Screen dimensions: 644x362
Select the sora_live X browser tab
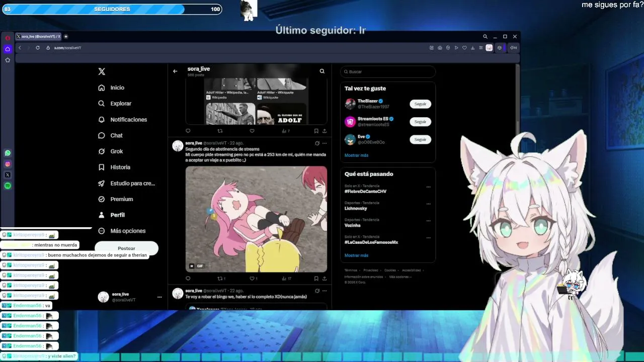pos(38,36)
